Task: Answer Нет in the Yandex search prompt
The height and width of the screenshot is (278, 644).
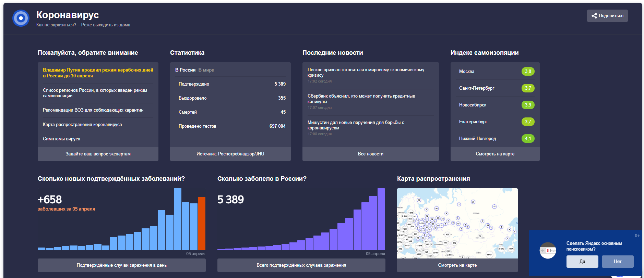Action: tap(618, 262)
